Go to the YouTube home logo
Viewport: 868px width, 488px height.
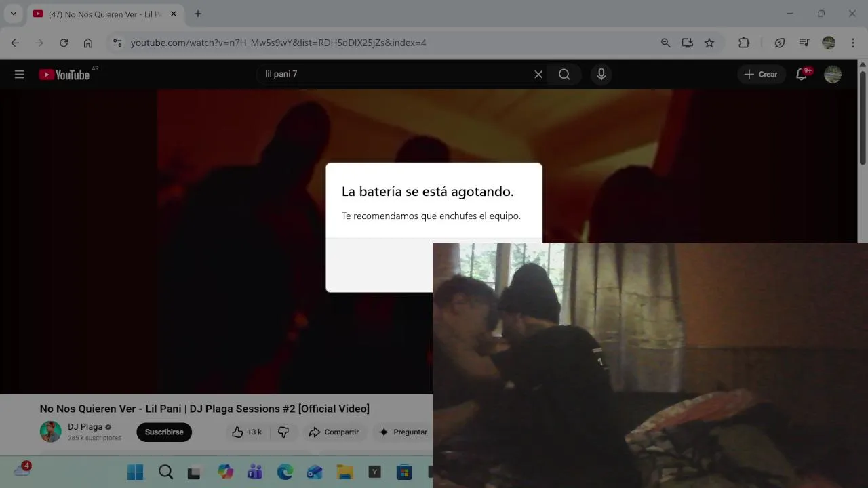coord(64,75)
